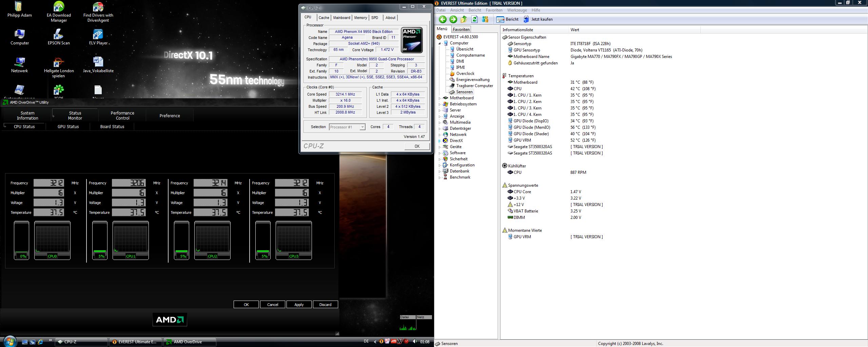Click the Wert column header in EVEREST
Image resolution: width=868 pixels, height=347 pixels.
click(x=634, y=30)
